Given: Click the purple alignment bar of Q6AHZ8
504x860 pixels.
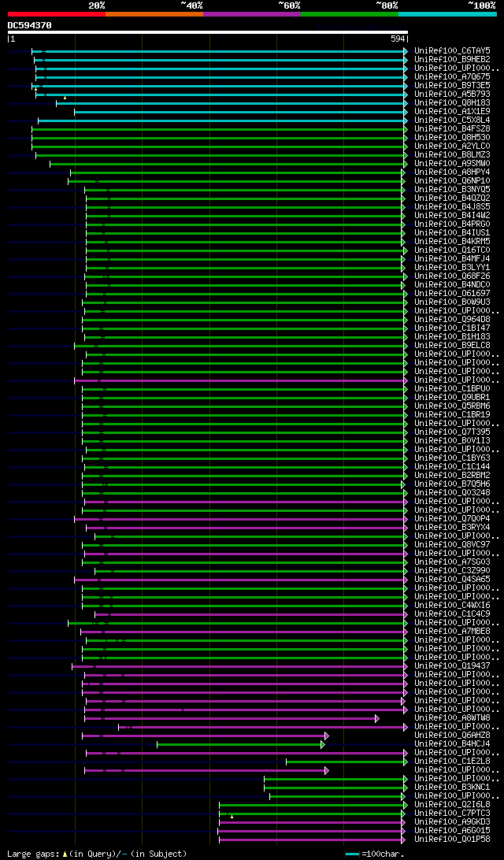Looking at the screenshot, I should (205, 736).
